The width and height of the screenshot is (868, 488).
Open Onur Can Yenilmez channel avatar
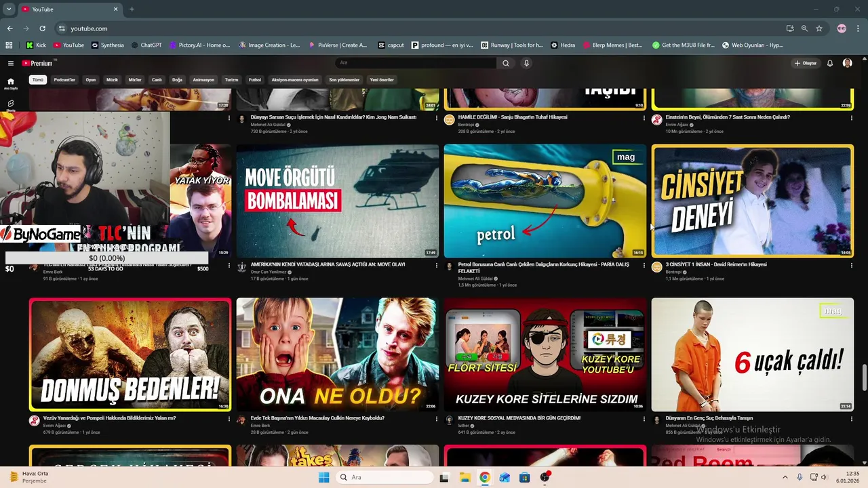(x=241, y=267)
